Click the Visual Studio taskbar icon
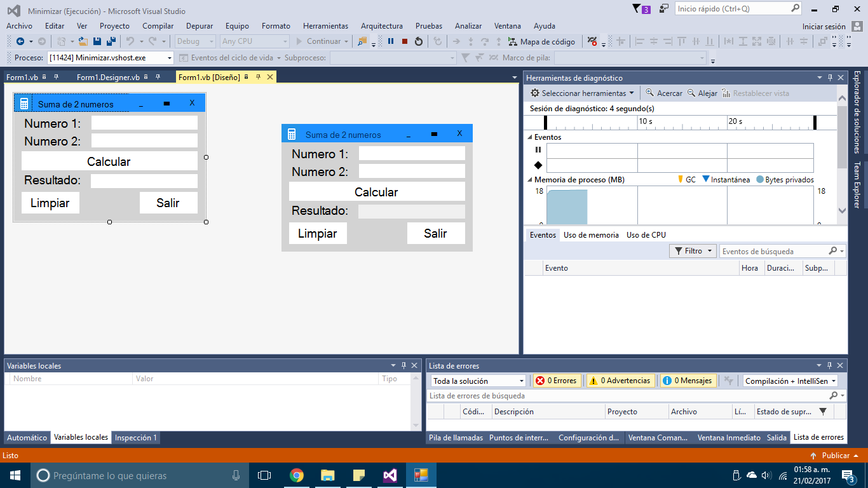The height and width of the screenshot is (488, 868). tap(390, 475)
